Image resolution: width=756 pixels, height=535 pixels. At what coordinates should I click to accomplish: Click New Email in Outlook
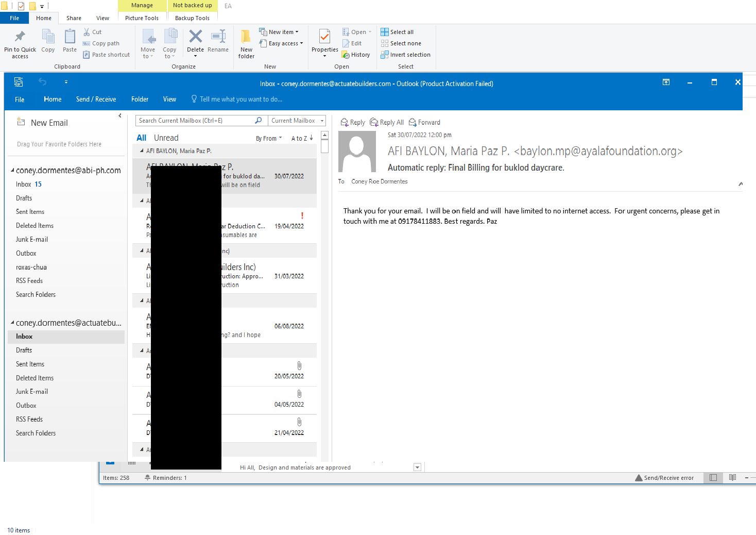coord(43,123)
